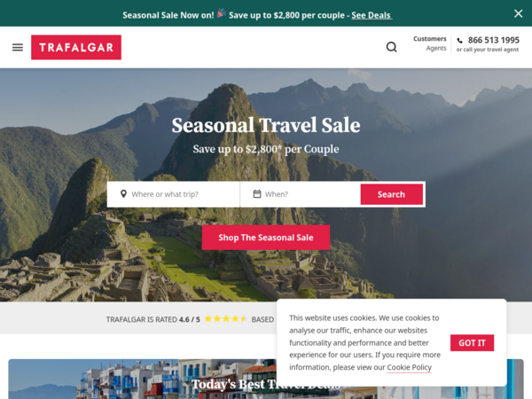
Task: Dismiss the seasonal sale banner with X
Action: point(518,13)
